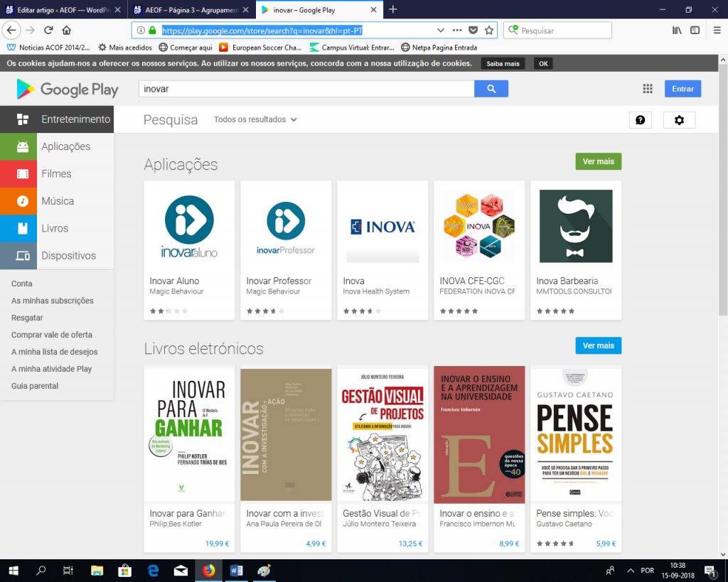Select Aplicações in the sidebar
Viewport: 728px width, 582px height.
click(57, 146)
